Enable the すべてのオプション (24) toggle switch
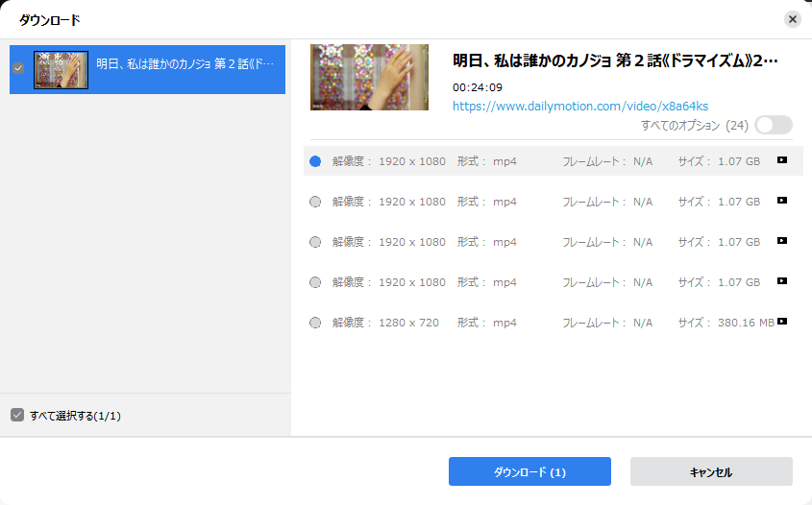The width and height of the screenshot is (812, 505). (x=774, y=125)
